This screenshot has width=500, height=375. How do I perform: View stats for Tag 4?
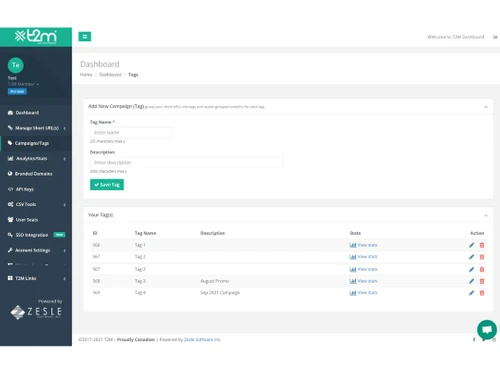[x=367, y=293]
